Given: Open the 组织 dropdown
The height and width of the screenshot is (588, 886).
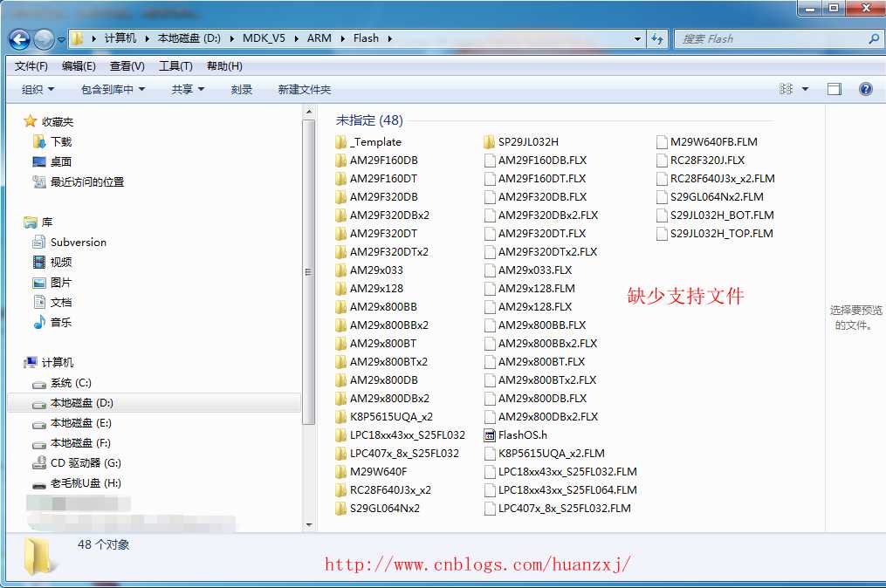Looking at the screenshot, I should pyautogui.click(x=38, y=89).
